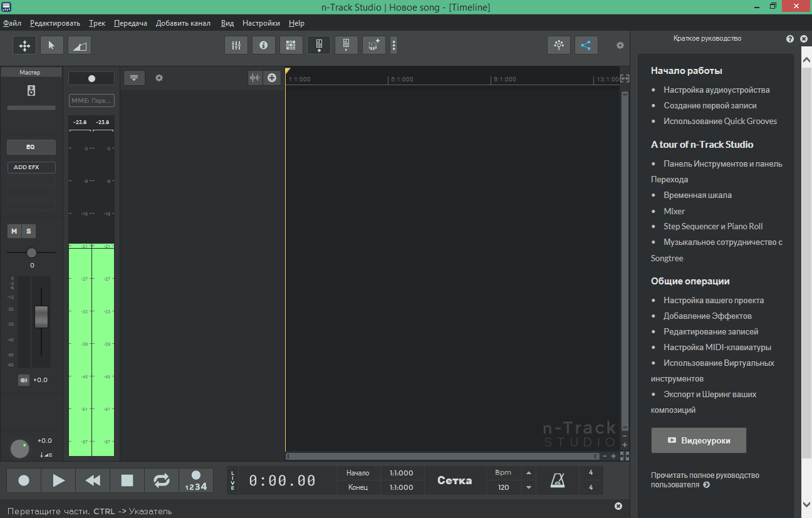
Task: Close the Краткое руководство panel
Action: point(804,39)
